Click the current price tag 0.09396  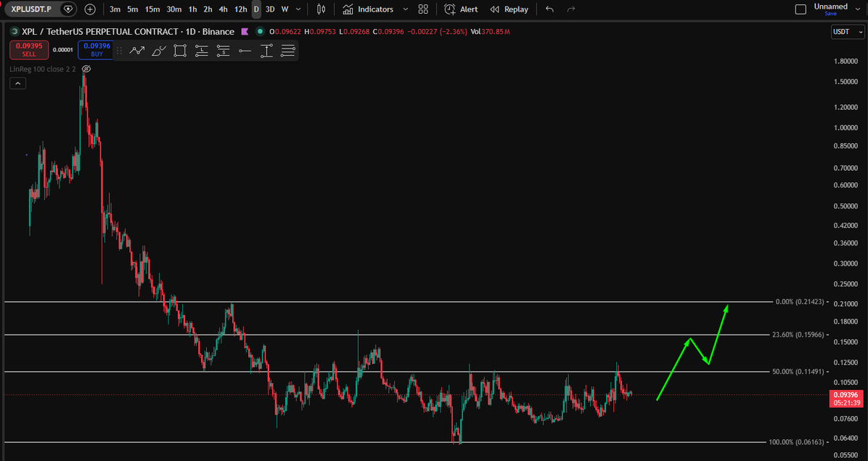(x=846, y=394)
